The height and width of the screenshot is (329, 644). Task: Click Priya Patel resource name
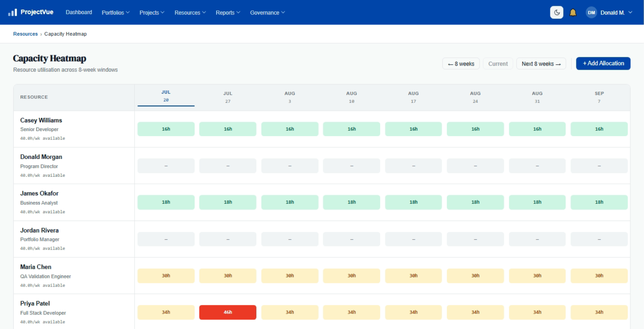point(35,303)
